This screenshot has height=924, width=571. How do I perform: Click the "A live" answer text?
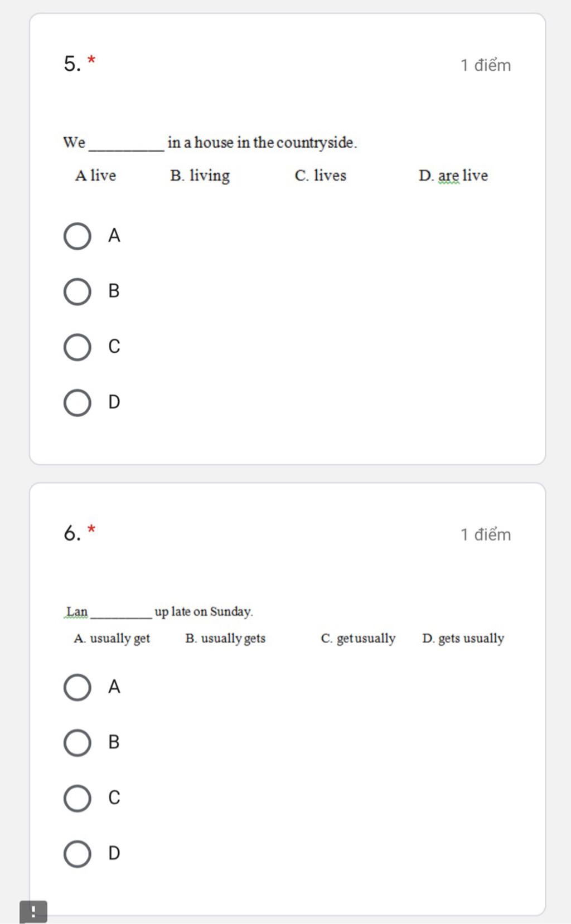click(95, 176)
